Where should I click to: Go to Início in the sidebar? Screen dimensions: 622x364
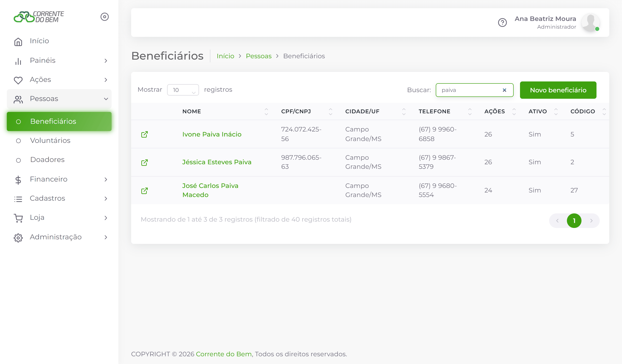(x=59, y=41)
